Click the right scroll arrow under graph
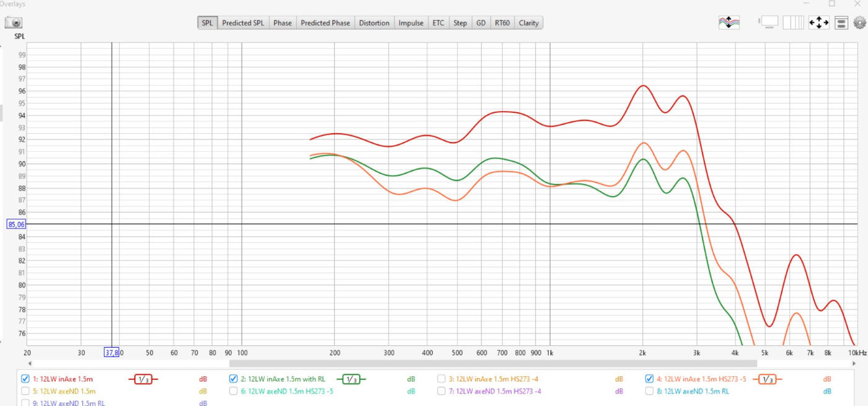Screen dimensions: 868x406 (854, 364)
